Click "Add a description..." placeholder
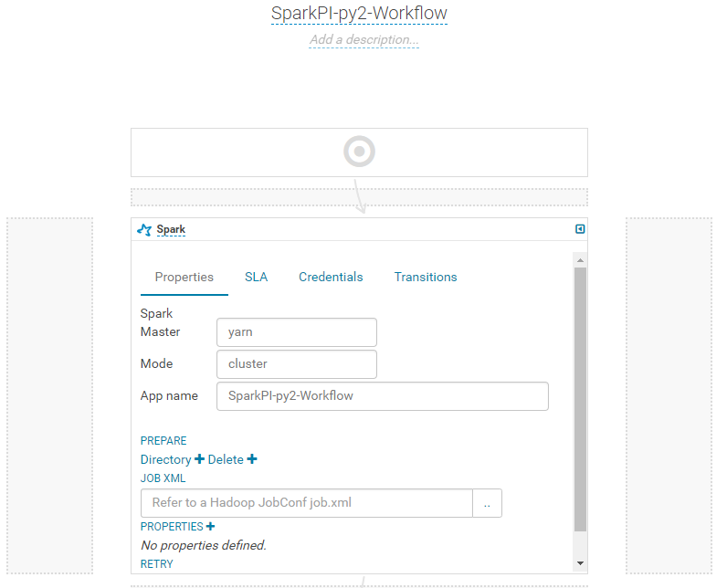This screenshot has width=727, height=588. coord(363,40)
